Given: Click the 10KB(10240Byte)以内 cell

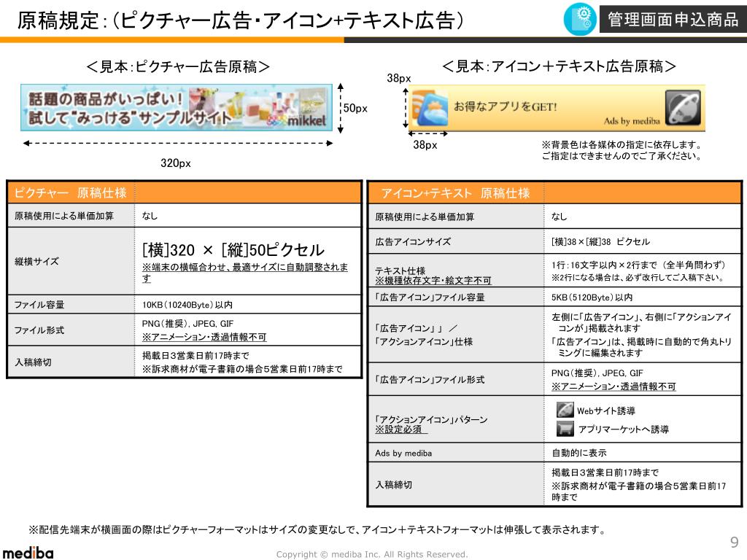Looking at the screenshot, I should (x=187, y=305).
